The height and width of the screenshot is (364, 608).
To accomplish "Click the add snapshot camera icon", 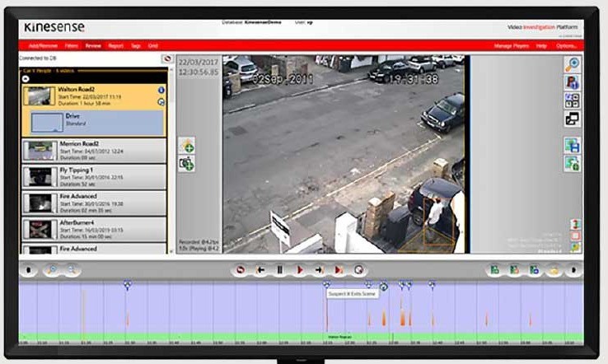I will 187,164.
